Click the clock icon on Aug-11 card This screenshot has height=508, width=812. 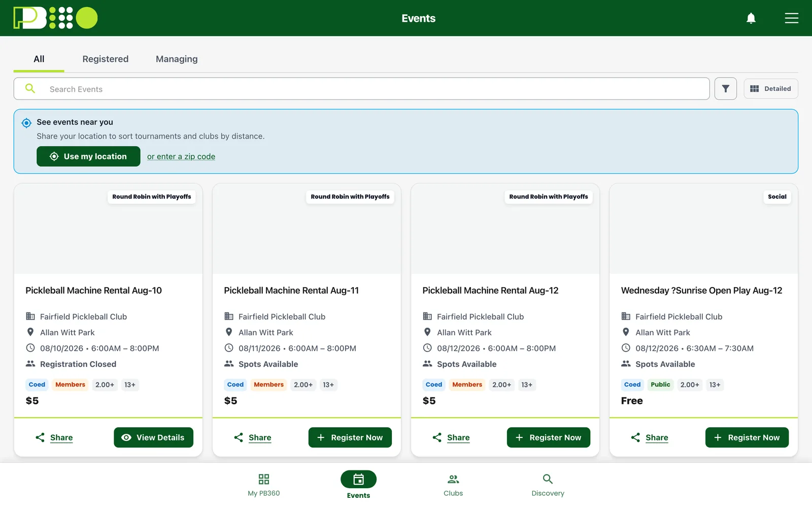(x=229, y=348)
